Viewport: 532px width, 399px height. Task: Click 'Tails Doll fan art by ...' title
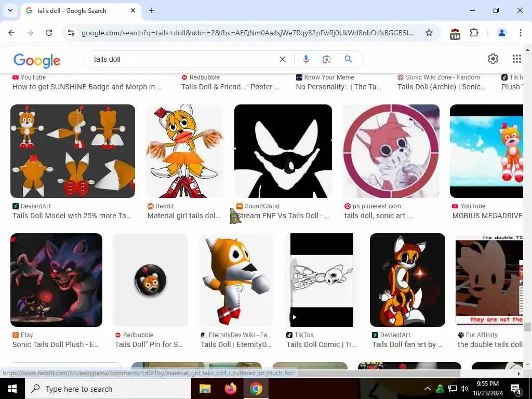pos(407,345)
